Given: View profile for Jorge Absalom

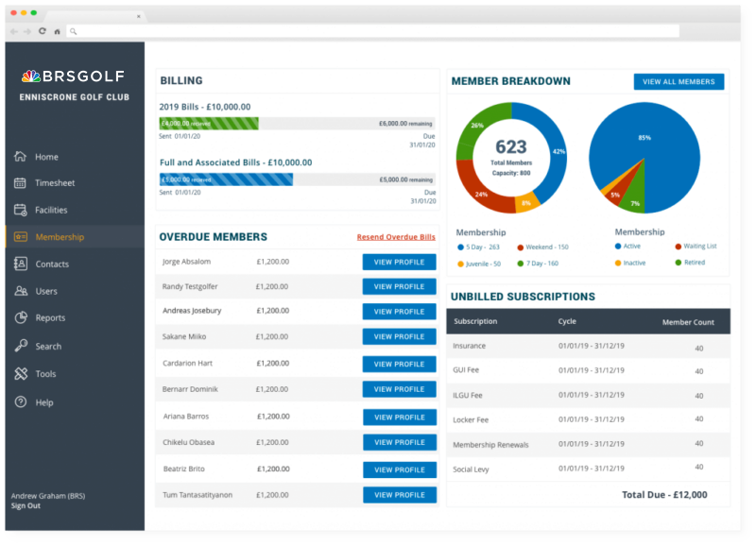Looking at the screenshot, I should pyautogui.click(x=399, y=262).
